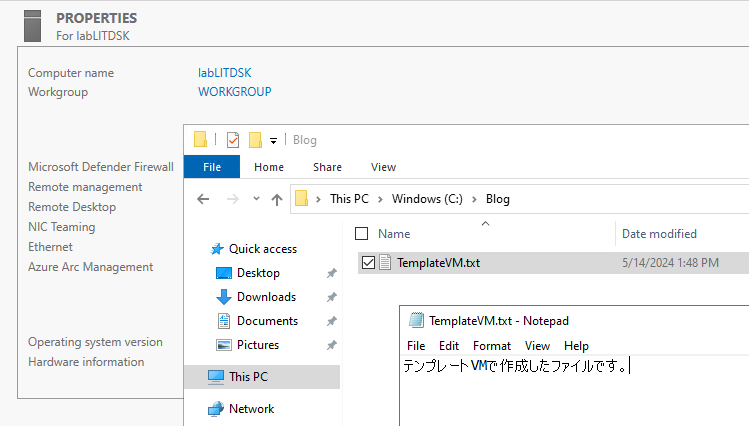Select the TemplateVM.txt file name
Viewport: 749px width, 426px height.
click(438, 263)
